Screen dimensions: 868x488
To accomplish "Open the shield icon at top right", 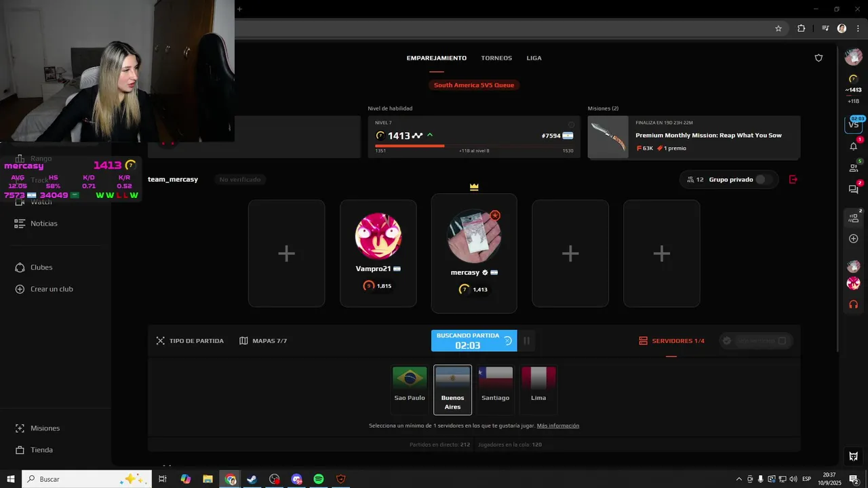I will point(818,58).
